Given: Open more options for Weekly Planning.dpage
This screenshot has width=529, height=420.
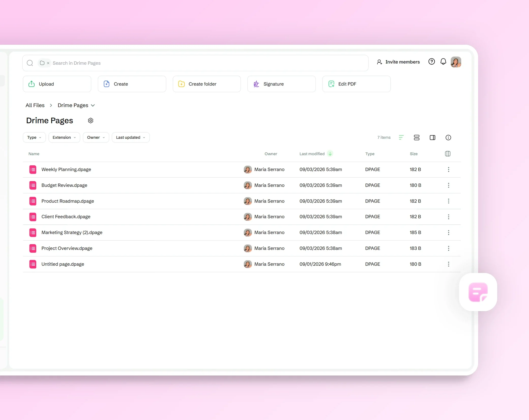Looking at the screenshot, I should click(x=448, y=169).
